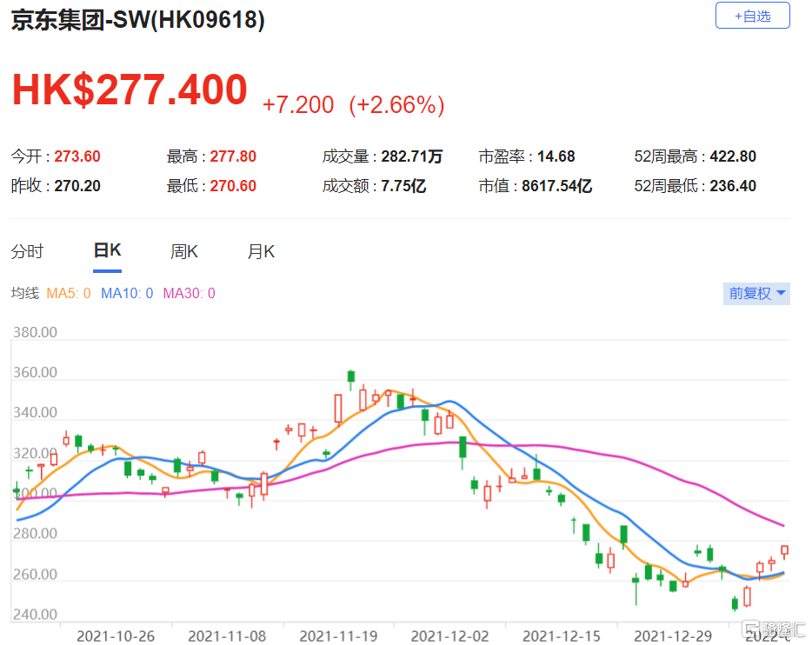
Task: Select the 日K daily candlestick tab
Action: pyautogui.click(x=107, y=250)
